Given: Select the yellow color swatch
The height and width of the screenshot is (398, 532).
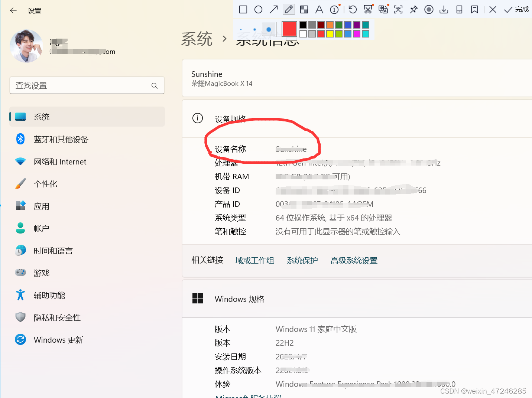Looking at the screenshot, I should [x=330, y=33].
